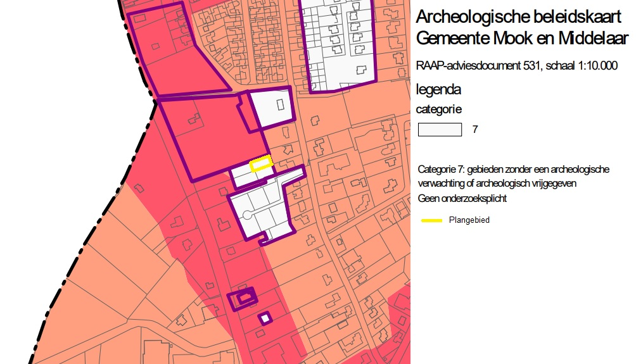
Task: Click the yellow Plangebied outline on the map
Action: [261, 164]
